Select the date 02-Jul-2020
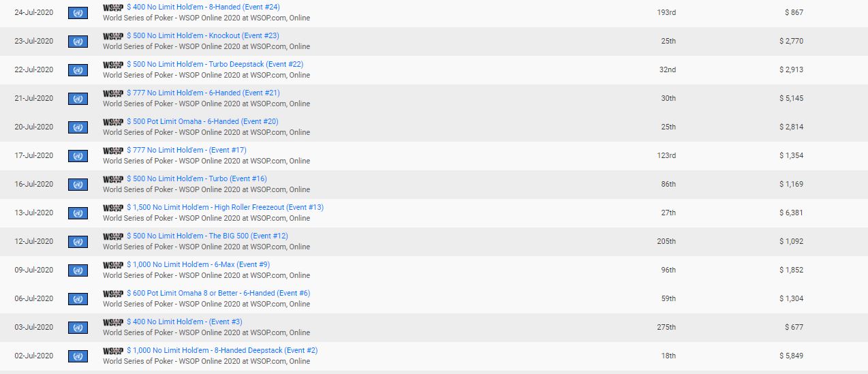 (34, 356)
